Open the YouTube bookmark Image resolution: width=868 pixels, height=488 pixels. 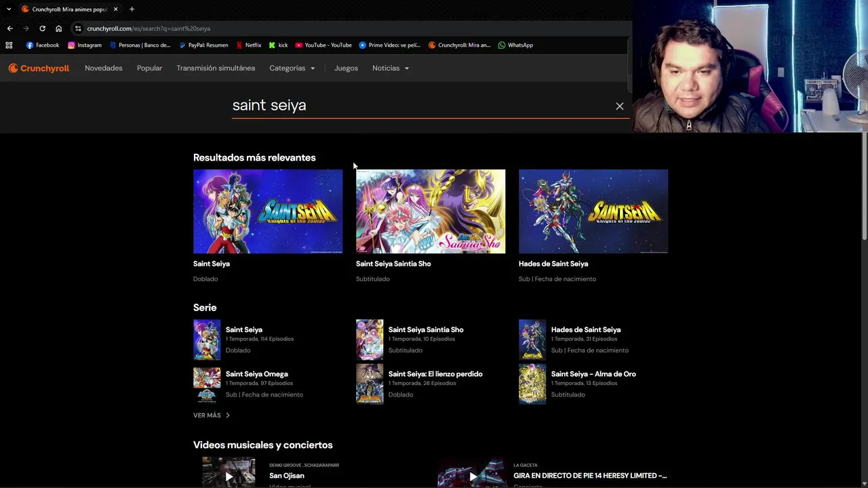point(323,45)
